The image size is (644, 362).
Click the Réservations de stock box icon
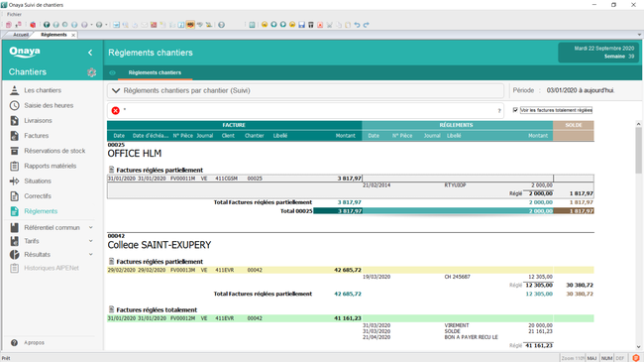[15, 151]
